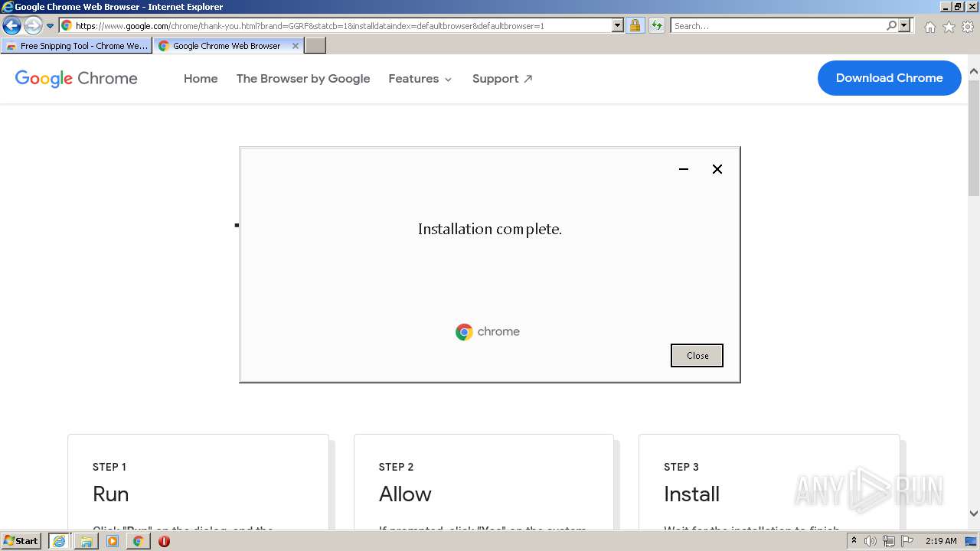Click the Close button in installer

click(697, 355)
